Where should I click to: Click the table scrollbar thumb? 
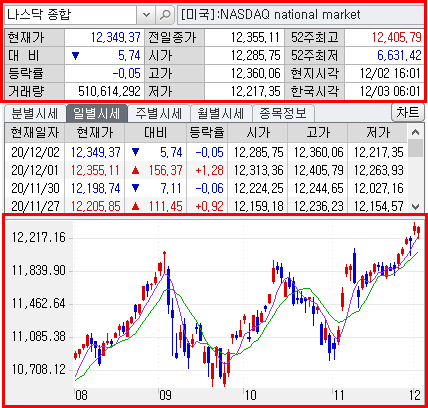415,149
